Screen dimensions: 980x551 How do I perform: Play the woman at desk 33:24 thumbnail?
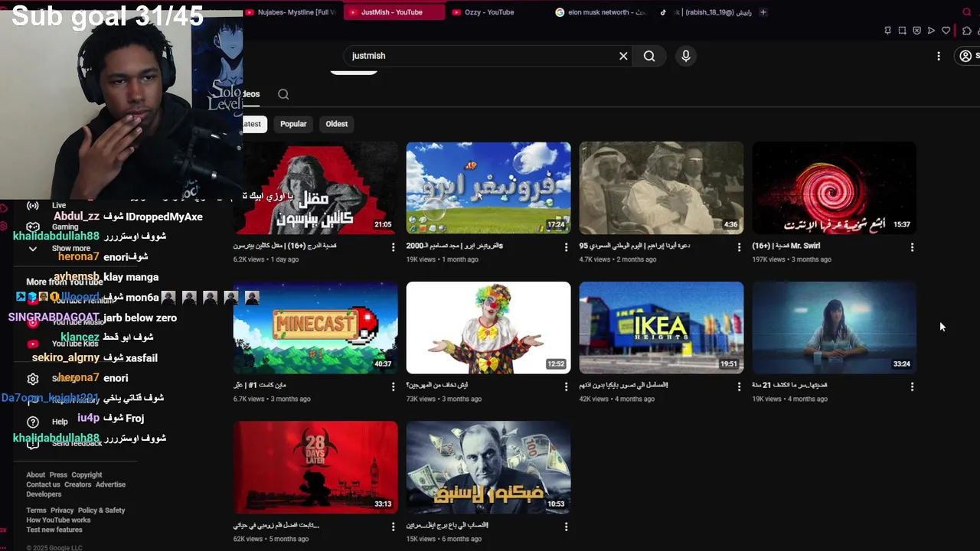(835, 328)
